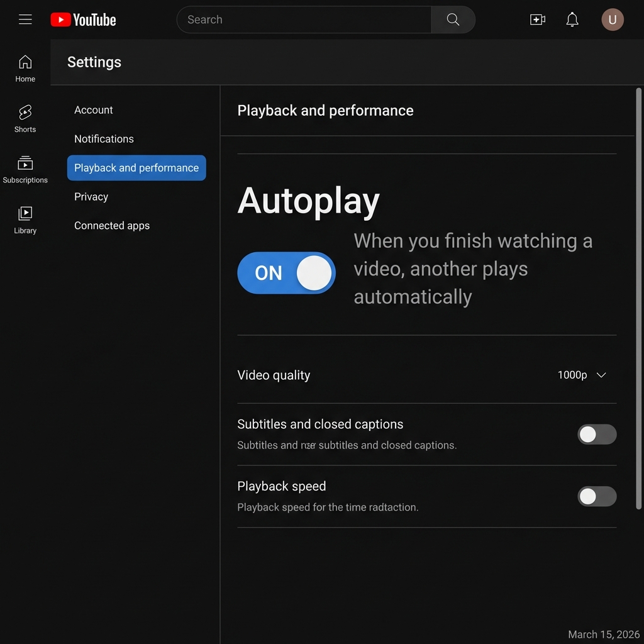Click the user profile avatar
This screenshot has height=644, width=644.
613,19
